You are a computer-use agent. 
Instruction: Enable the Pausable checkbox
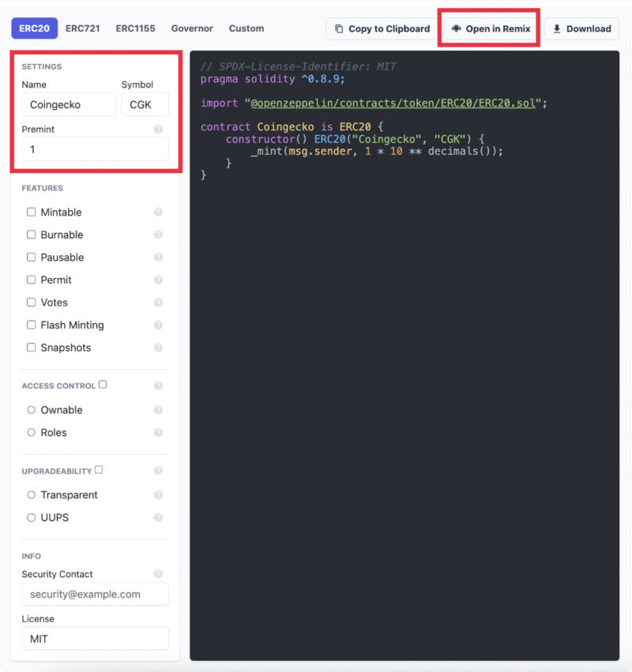pyautogui.click(x=32, y=257)
